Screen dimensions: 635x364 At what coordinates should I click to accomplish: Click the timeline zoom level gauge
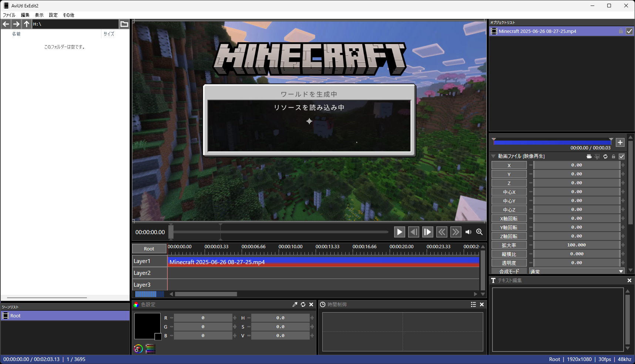click(x=149, y=294)
